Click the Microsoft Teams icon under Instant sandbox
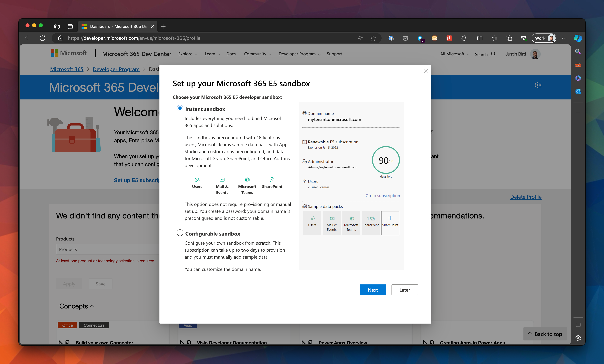Image resolution: width=604 pixels, height=364 pixels. (x=247, y=179)
